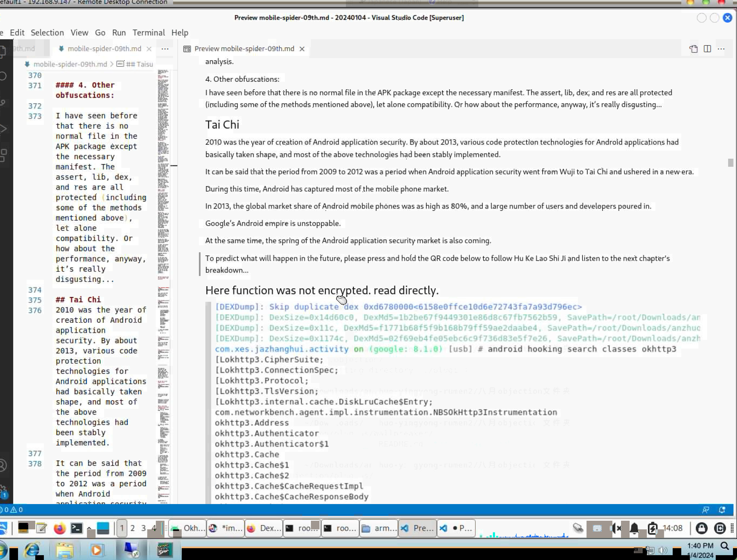Switch to 'Dex...' Firefox window in taskbar
The height and width of the screenshot is (560, 737).
[x=264, y=528]
